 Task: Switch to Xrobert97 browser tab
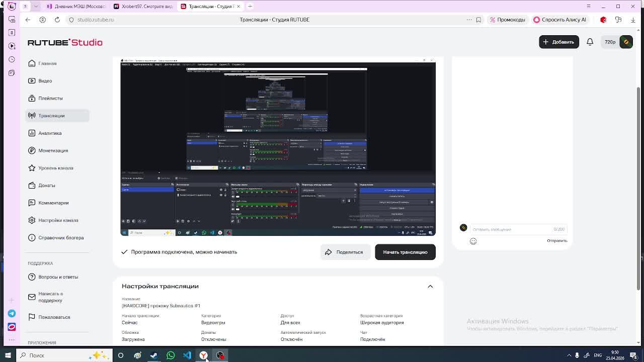tap(143, 7)
